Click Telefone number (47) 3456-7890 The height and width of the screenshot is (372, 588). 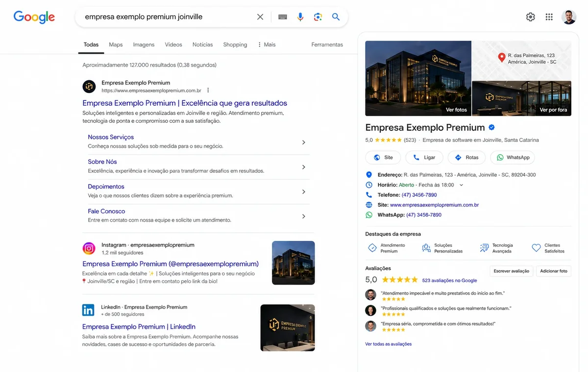[419, 195]
